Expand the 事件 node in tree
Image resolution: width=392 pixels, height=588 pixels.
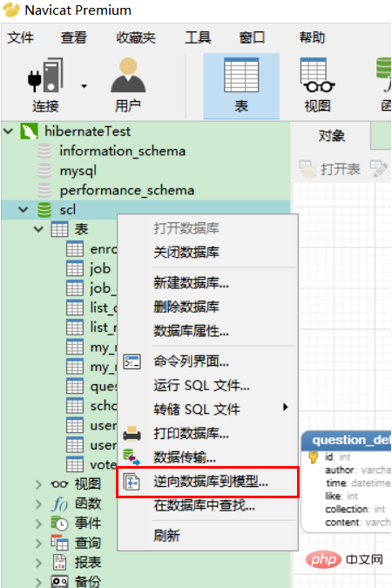coord(38,524)
